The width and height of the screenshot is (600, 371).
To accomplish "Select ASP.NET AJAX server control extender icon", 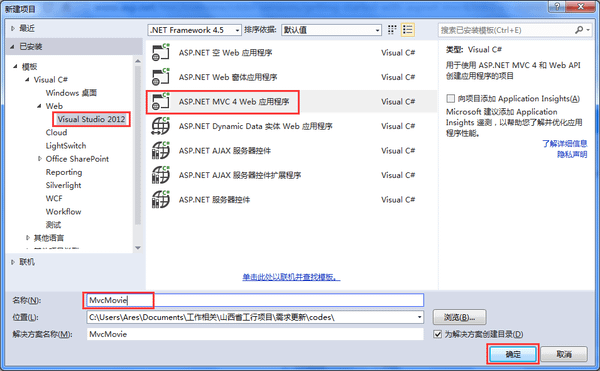I will click(161, 175).
